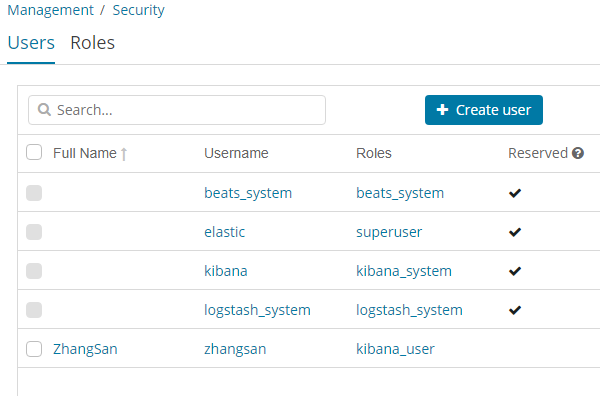Check the ZhangSan row checkbox
Image resolution: width=600 pixels, height=396 pixels.
click(34, 349)
